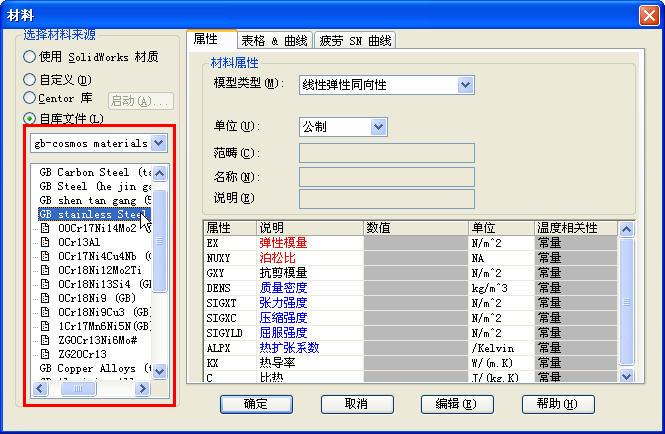Click 确定 button

pyautogui.click(x=256, y=404)
